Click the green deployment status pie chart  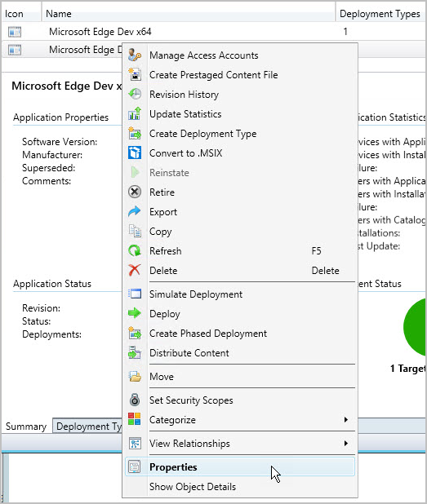point(415,327)
